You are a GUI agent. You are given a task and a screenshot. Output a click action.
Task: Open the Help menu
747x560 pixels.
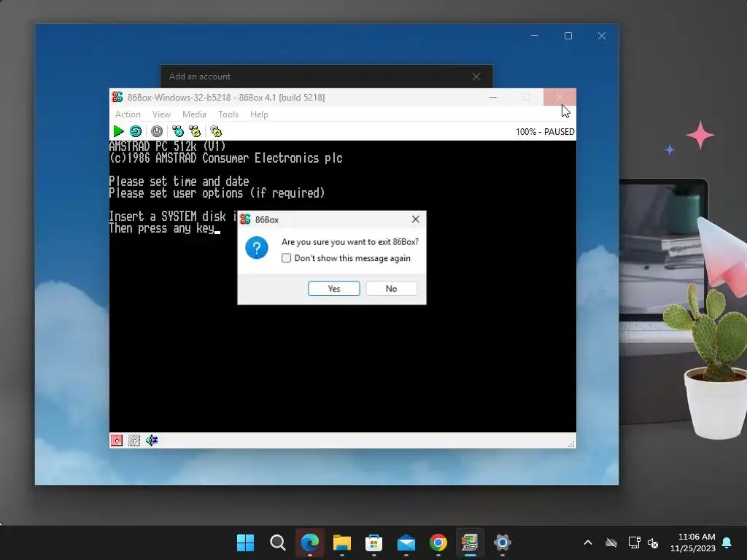[x=259, y=114]
